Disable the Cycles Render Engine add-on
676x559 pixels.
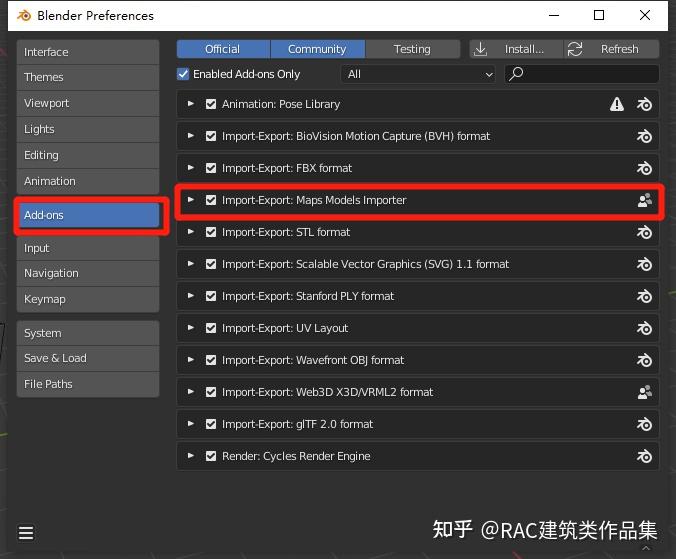[211, 456]
